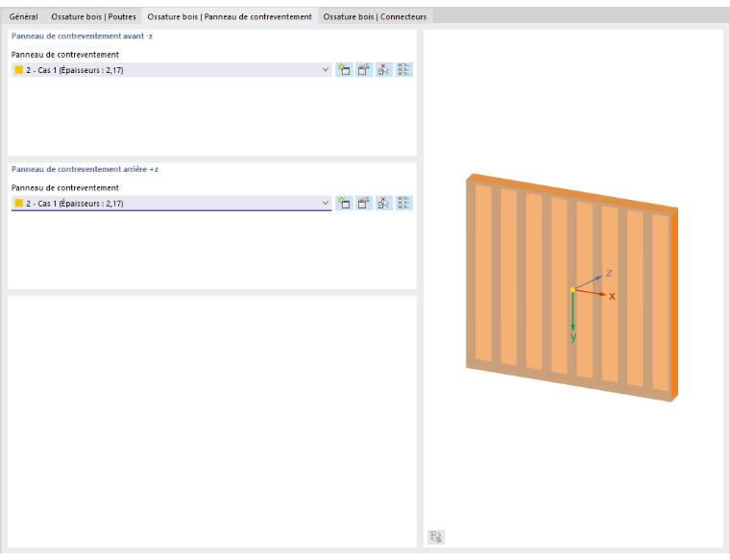Open front -z Panneau de contreventement dropdown
This screenshot has height=560, width=730.
click(x=325, y=70)
